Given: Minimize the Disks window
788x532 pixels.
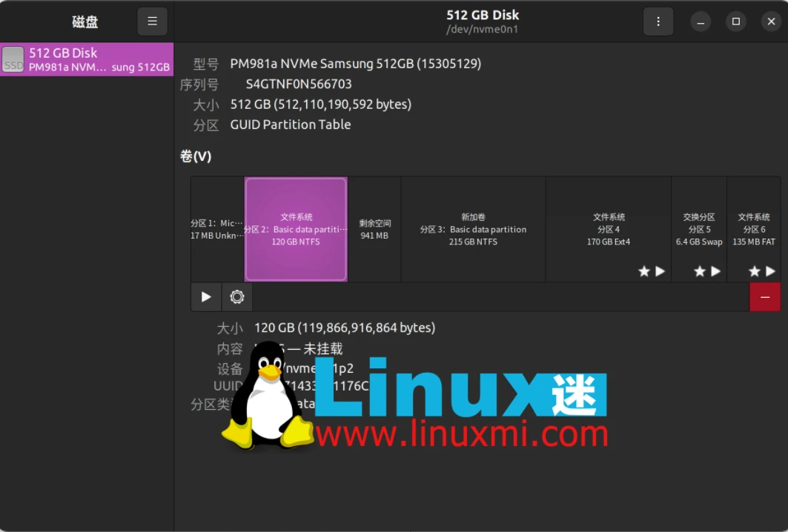Looking at the screenshot, I should pos(701,21).
